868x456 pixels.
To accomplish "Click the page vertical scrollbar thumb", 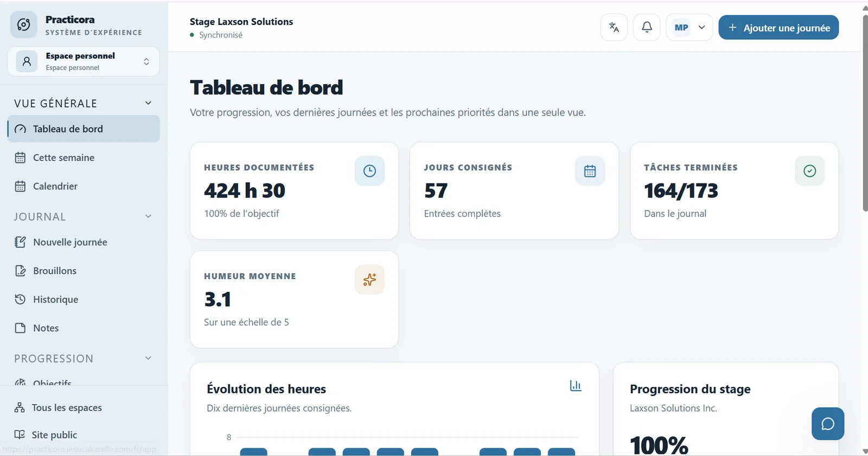I will point(865,112).
